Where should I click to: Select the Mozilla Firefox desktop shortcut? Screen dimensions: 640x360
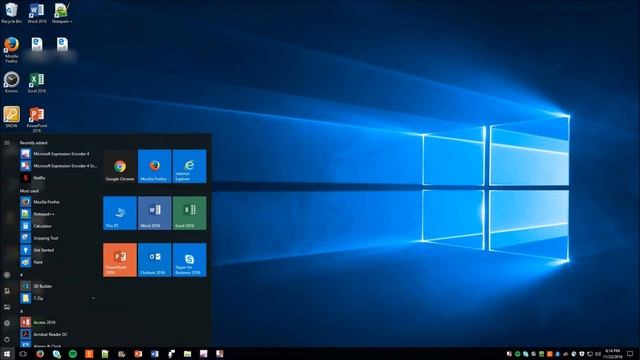pyautogui.click(x=11, y=50)
